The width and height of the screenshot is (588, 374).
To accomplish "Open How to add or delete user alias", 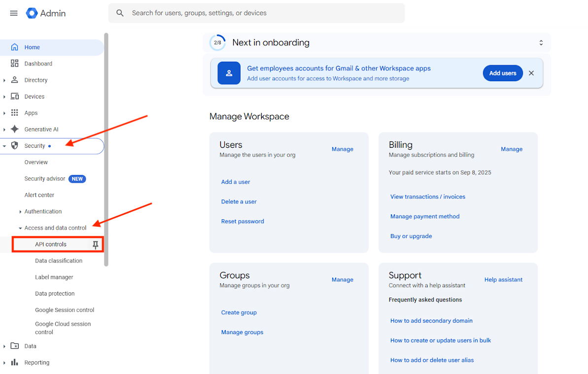I will 432,360.
